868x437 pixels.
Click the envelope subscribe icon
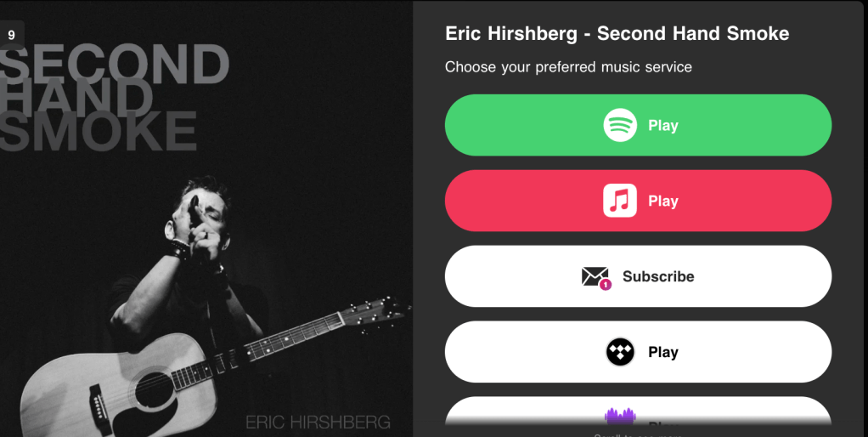[596, 277]
